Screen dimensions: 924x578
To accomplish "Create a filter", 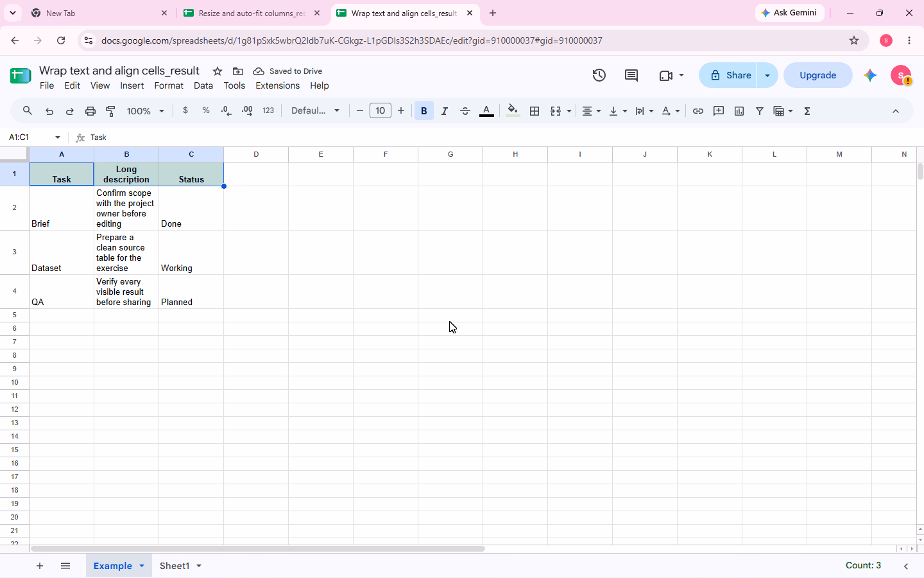I will [760, 111].
